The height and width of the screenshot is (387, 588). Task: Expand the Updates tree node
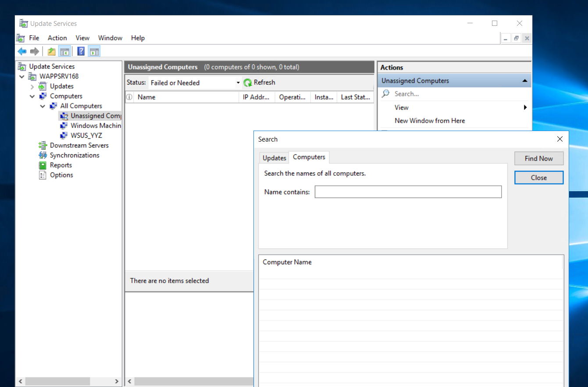(x=32, y=87)
